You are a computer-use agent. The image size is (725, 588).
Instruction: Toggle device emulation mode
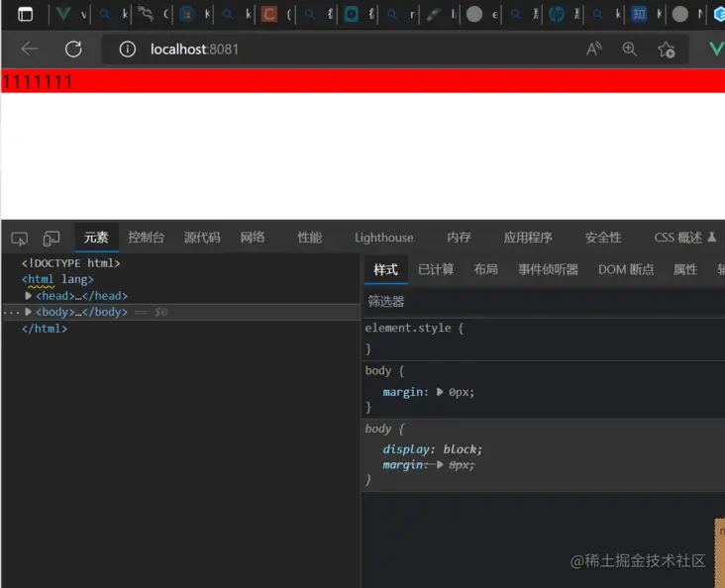[52, 239]
